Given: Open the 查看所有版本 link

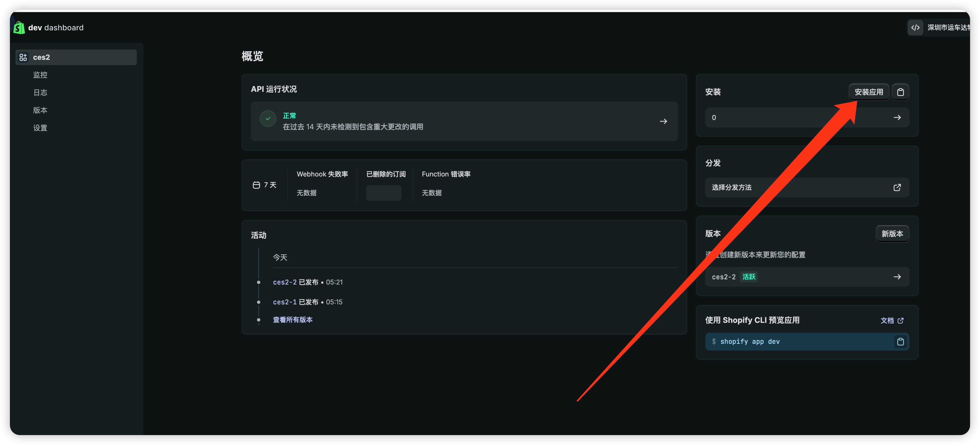Looking at the screenshot, I should 293,320.
